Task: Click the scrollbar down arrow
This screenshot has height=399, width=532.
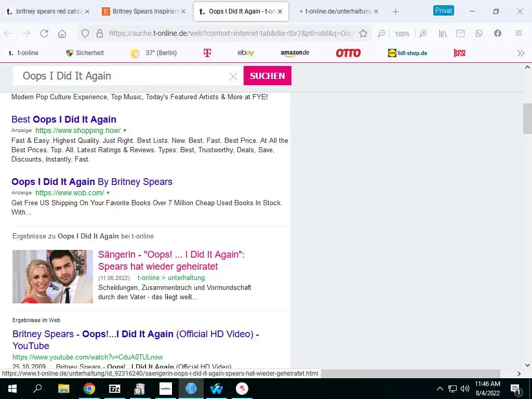Action: 527,365
